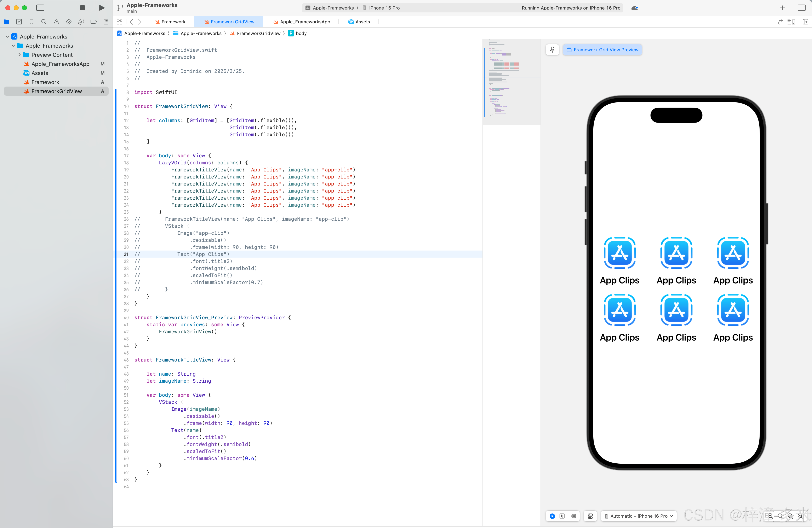Select Framework file in project navigator
The height and width of the screenshot is (528, 812).
pyautogui.click(x=45, y=82)
